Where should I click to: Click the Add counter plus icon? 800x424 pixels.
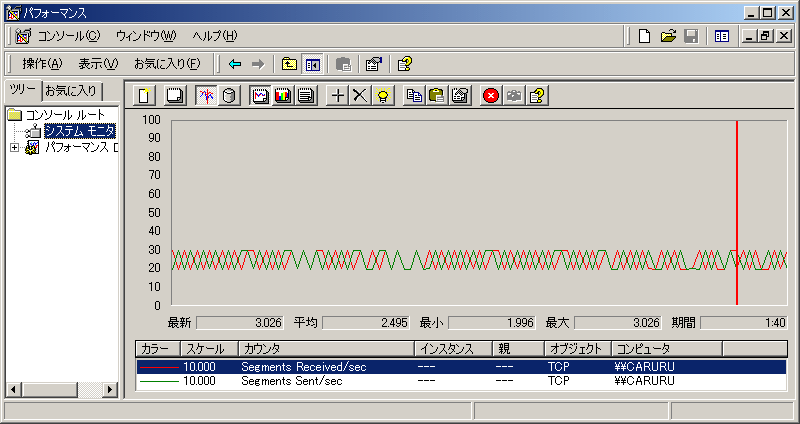[x=337, y=96]
